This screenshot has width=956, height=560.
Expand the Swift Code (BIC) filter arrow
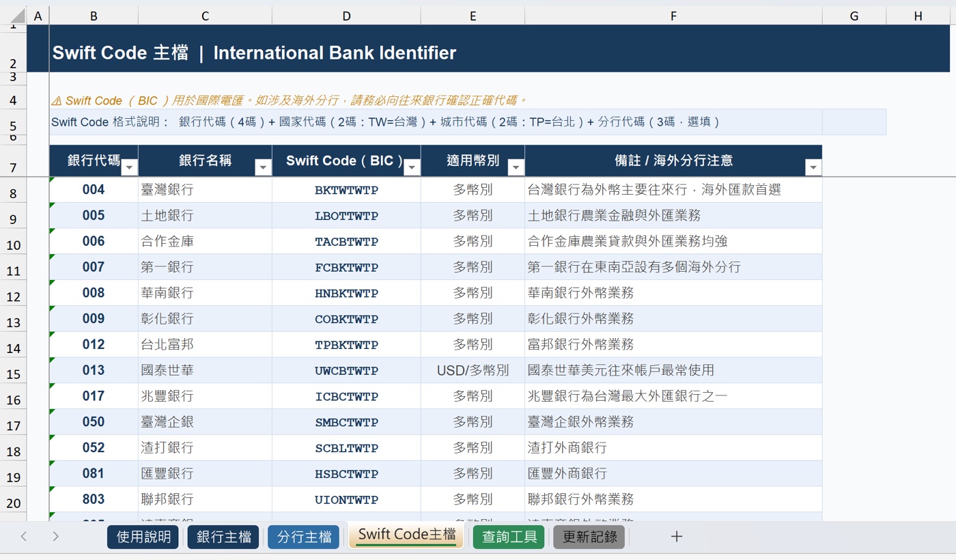point(412,167)
